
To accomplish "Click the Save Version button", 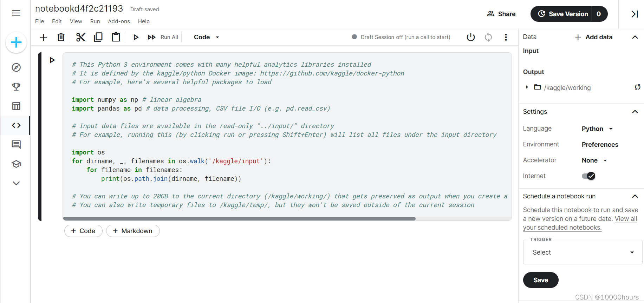I will 561,14.
